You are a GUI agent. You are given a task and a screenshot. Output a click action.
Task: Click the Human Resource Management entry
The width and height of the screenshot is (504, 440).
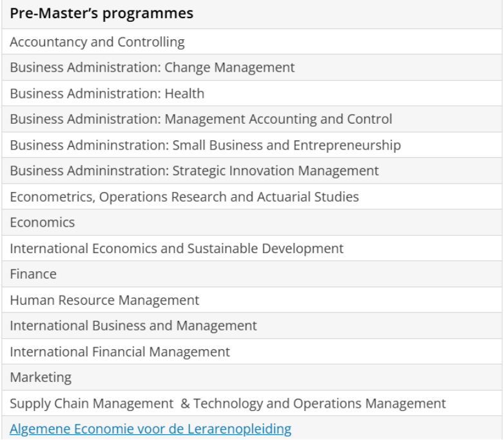pos(104,300)
